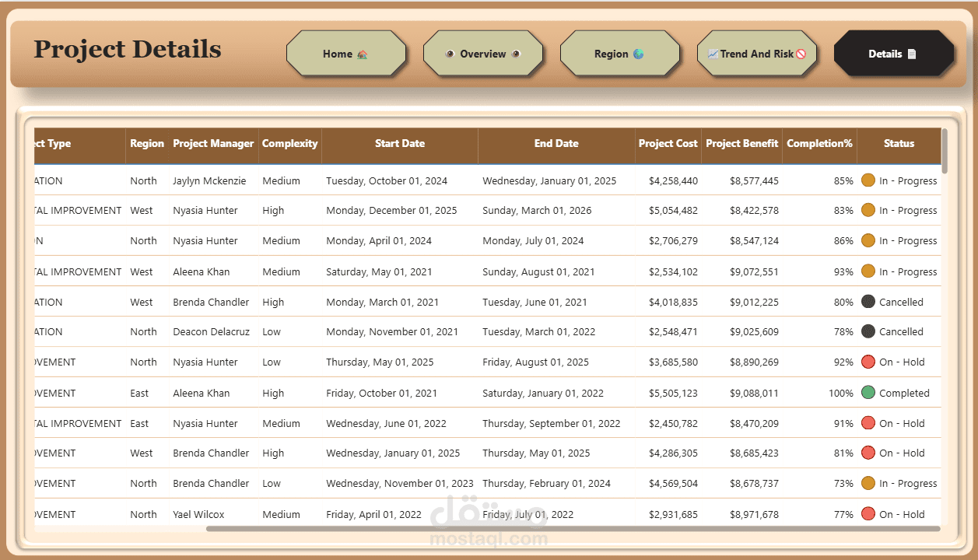Click 'Sunday, March 01, 2026' end date
The width and height of the screenshot is (978, 560).
point(537,210)
